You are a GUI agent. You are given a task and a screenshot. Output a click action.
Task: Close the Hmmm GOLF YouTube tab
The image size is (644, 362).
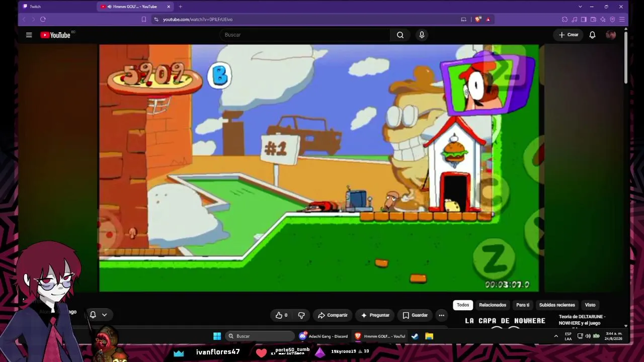pos(169,7)
